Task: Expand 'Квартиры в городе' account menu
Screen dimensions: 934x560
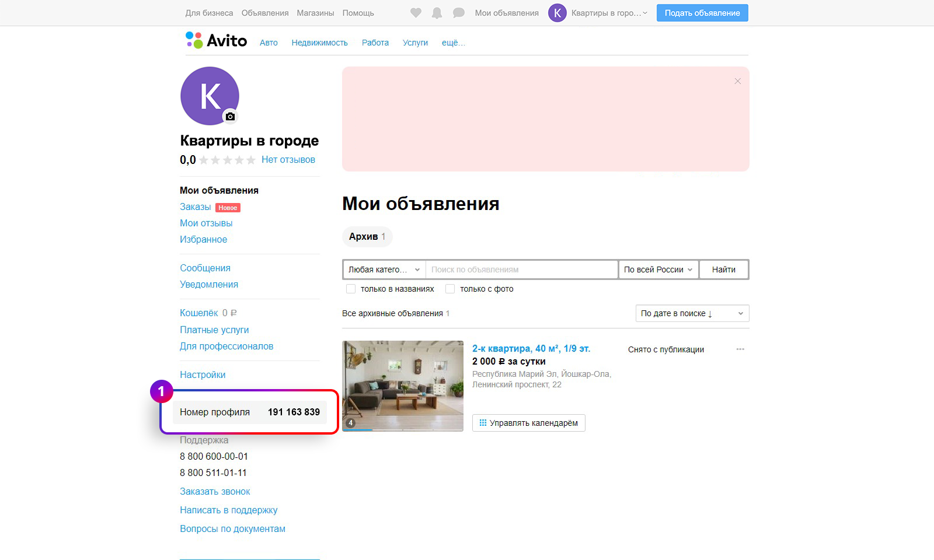Action: pos(609,13)
